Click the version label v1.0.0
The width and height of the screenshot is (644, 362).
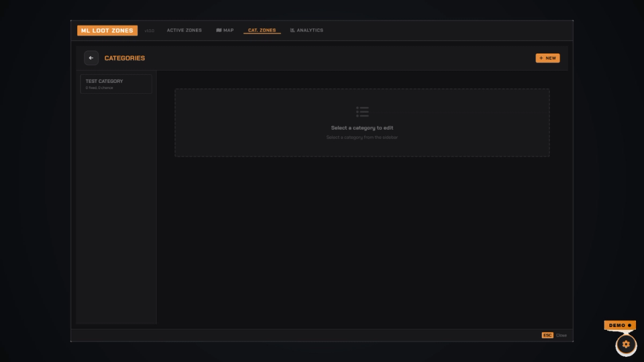pos(150,31)
